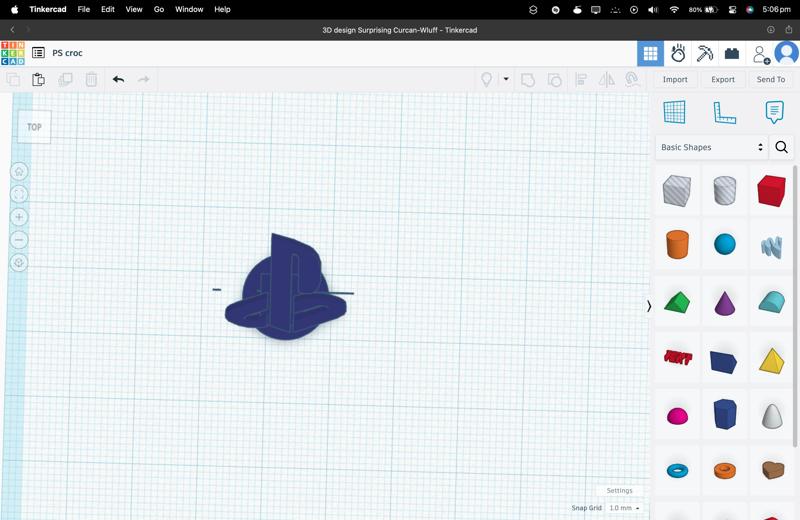Viewport: 800px width, 520px height.
Task: Select the navy Polygon shape
Action: [x=724, y=414]
